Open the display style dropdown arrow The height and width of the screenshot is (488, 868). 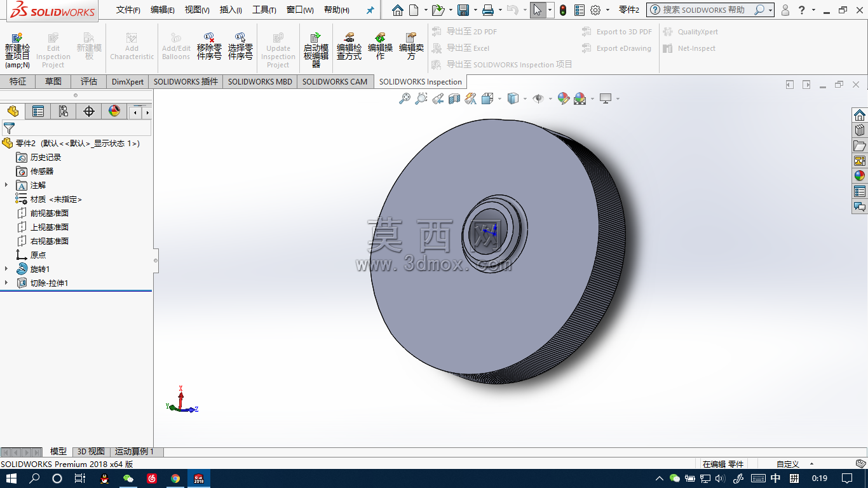pos(524,98)
